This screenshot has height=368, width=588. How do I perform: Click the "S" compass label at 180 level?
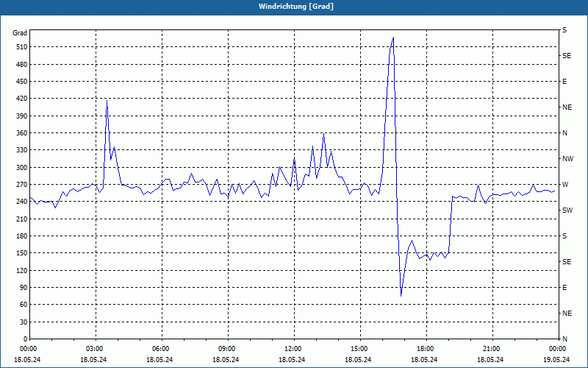(564, 236)
